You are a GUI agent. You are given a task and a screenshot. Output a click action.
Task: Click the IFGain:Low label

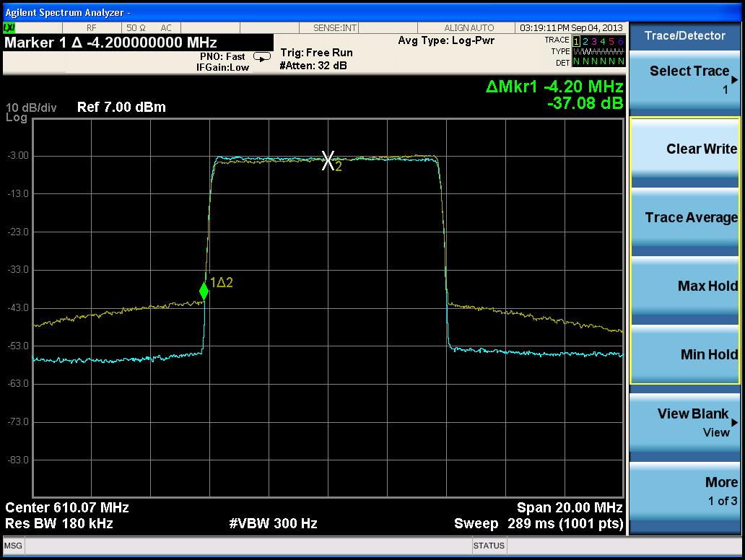[x=222, y=67]
